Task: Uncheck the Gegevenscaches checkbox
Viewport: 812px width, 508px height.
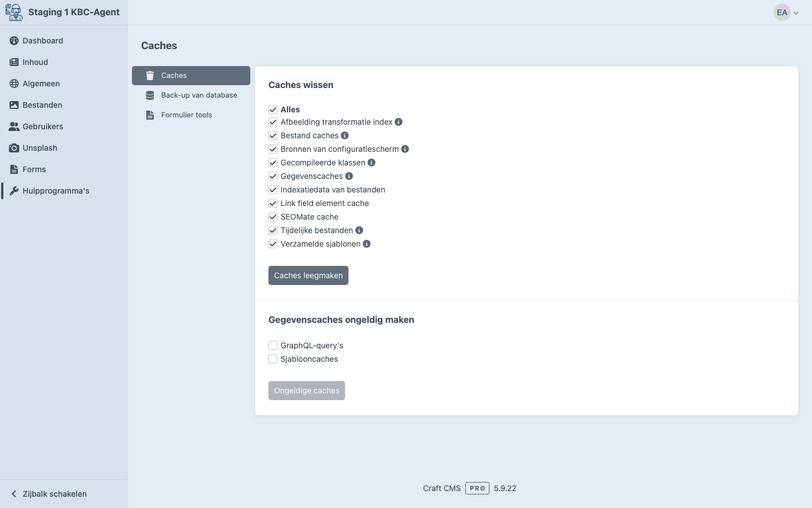Action: pyautogui.click(x=273, y=176)
